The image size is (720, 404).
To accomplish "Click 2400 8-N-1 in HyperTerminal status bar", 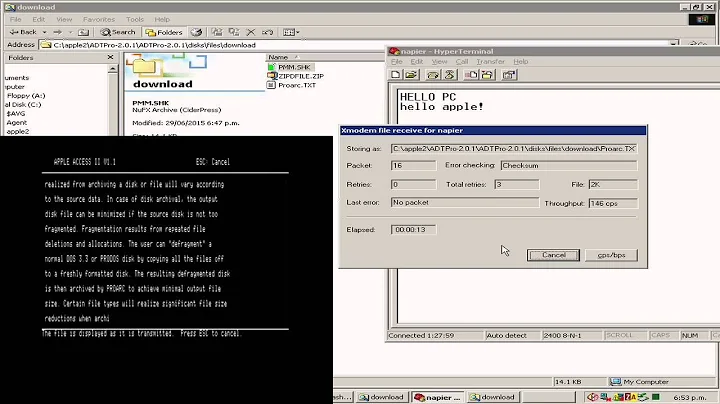I will pyautogui.click(x=571, y=336).
